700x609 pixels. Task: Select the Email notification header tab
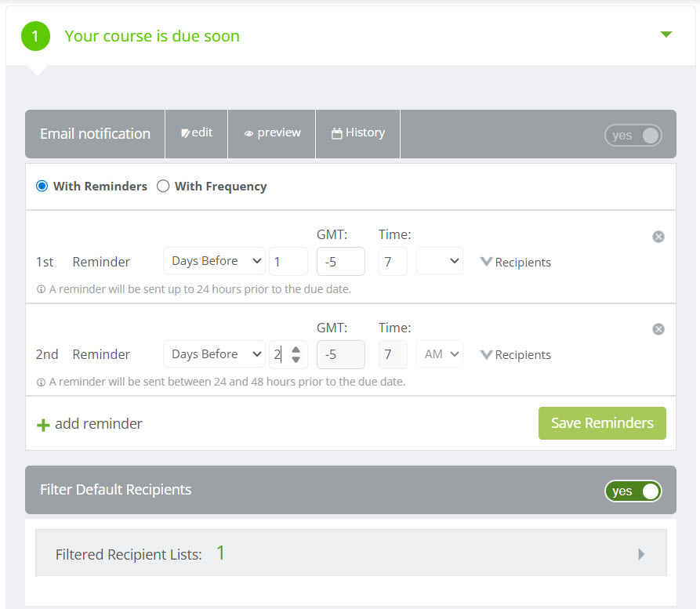point(95,133)
